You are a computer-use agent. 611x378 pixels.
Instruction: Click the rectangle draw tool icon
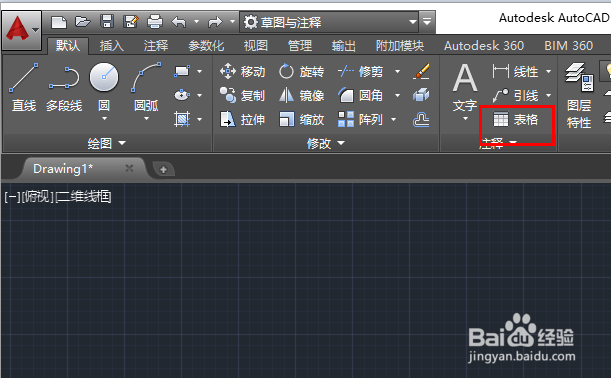click(182, 71)
